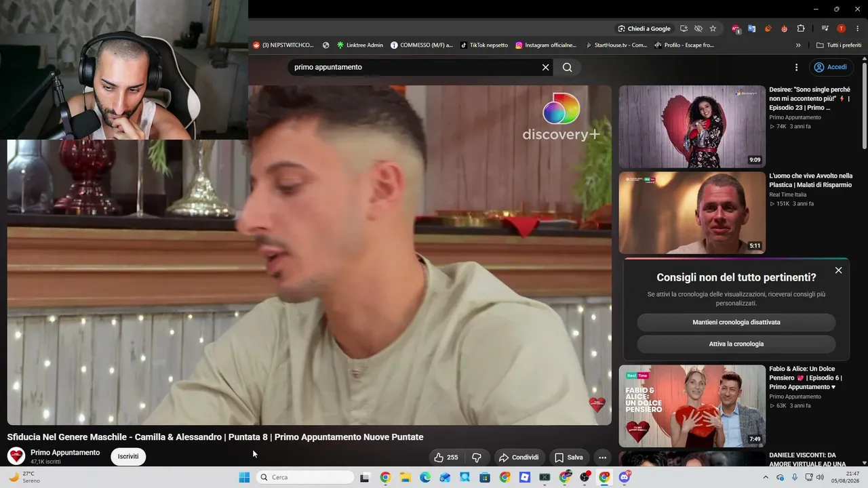Viewport: 868px width, 488px height.
Task: Open the 'COMMESSO (M/F) a...' bookmark
Action: (422, 45)
